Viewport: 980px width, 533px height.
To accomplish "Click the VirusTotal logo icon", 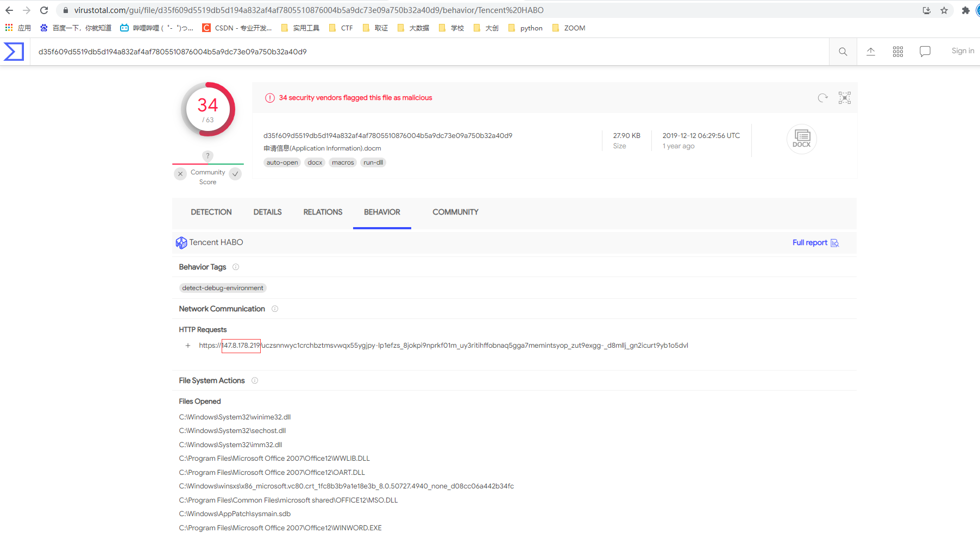I will click(x=14, y=52).
